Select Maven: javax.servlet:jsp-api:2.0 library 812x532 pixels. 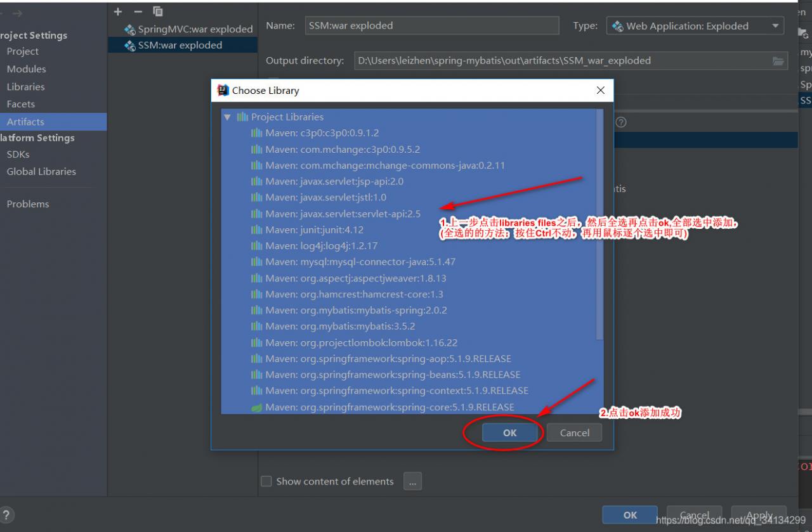point(409,181)
